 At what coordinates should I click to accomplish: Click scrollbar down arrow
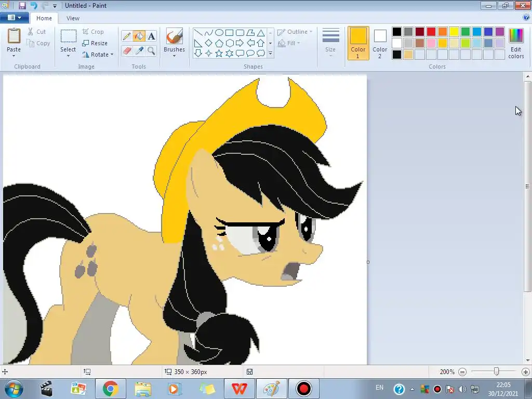(527, 361)
